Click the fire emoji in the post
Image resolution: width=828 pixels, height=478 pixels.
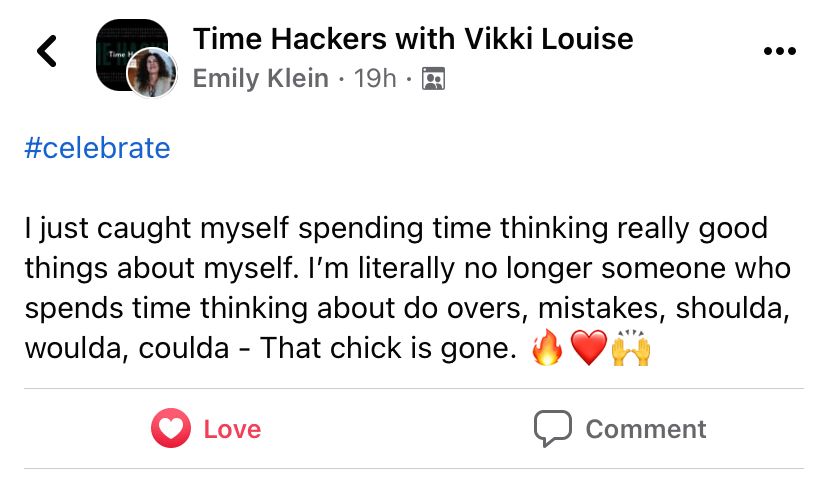pyautogui.click(x=547, y=348)
